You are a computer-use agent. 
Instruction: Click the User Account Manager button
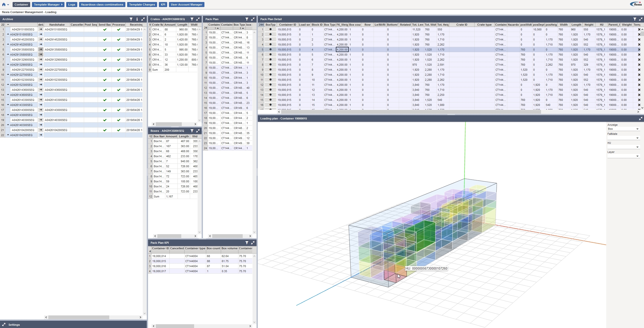coord(186,5)
